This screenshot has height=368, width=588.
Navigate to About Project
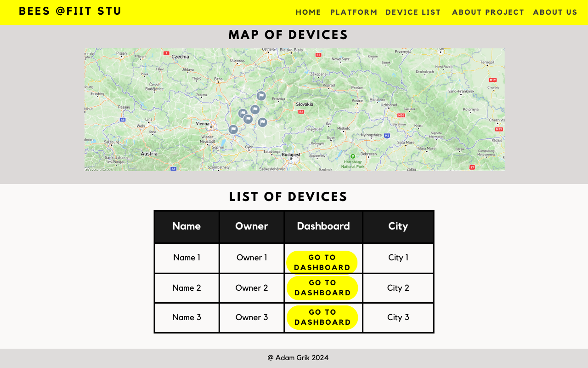[x=488, y=12]
